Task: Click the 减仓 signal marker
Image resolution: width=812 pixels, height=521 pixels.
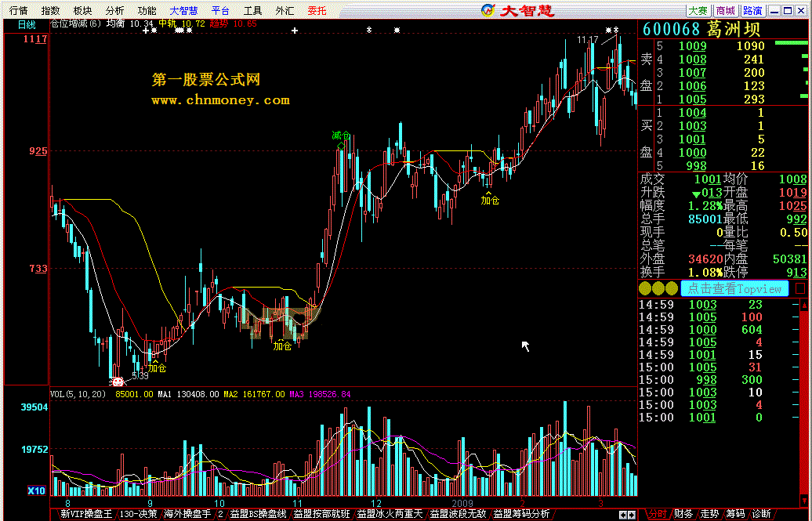Action: (341, 136)
